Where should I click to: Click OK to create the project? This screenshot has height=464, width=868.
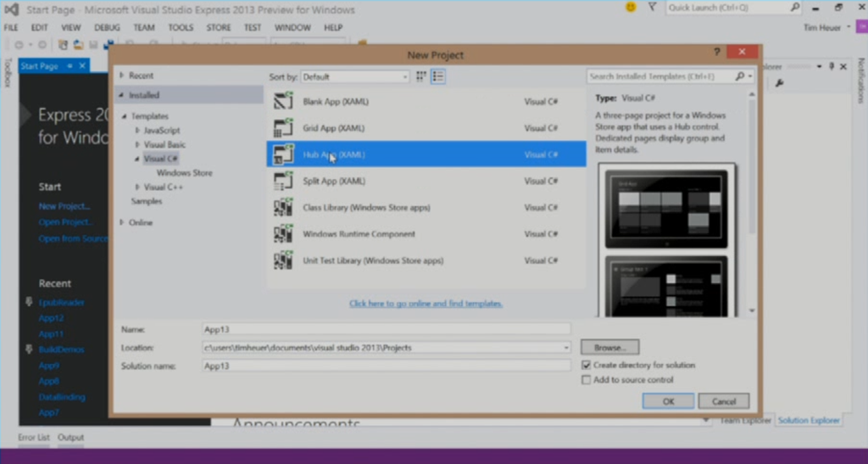click(668, 401)
